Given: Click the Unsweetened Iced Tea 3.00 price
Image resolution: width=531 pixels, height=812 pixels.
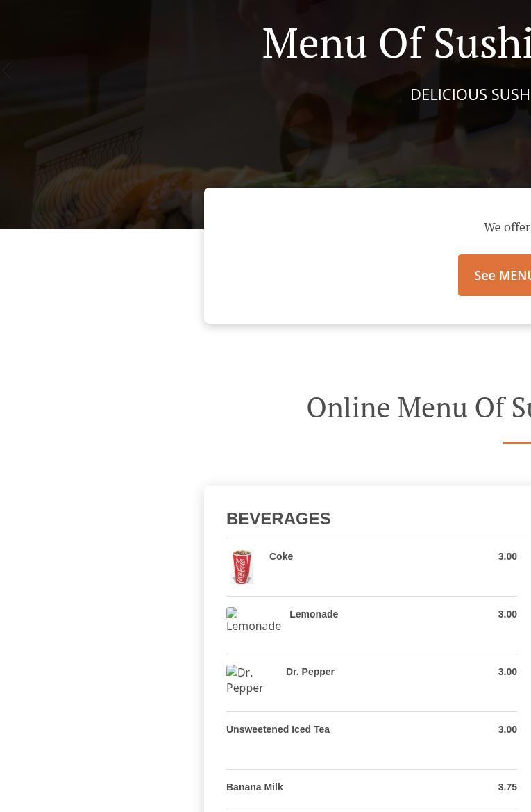Looking at the screenshot, I should pos(507,729).
